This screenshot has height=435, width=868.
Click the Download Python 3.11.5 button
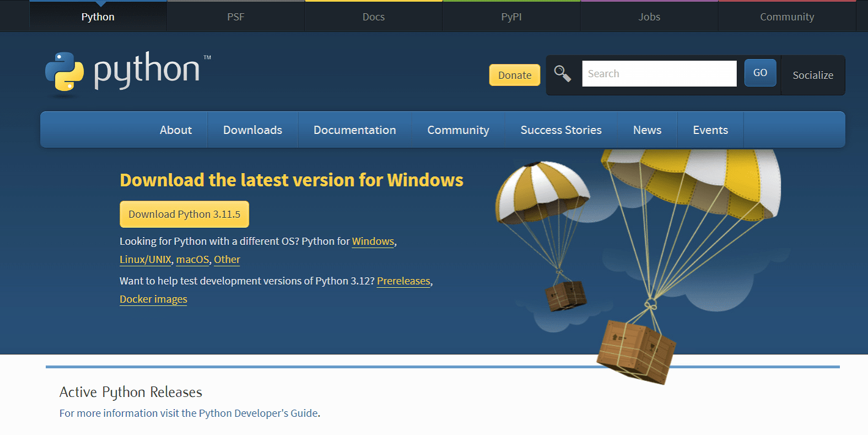click(x=184, y=214)
